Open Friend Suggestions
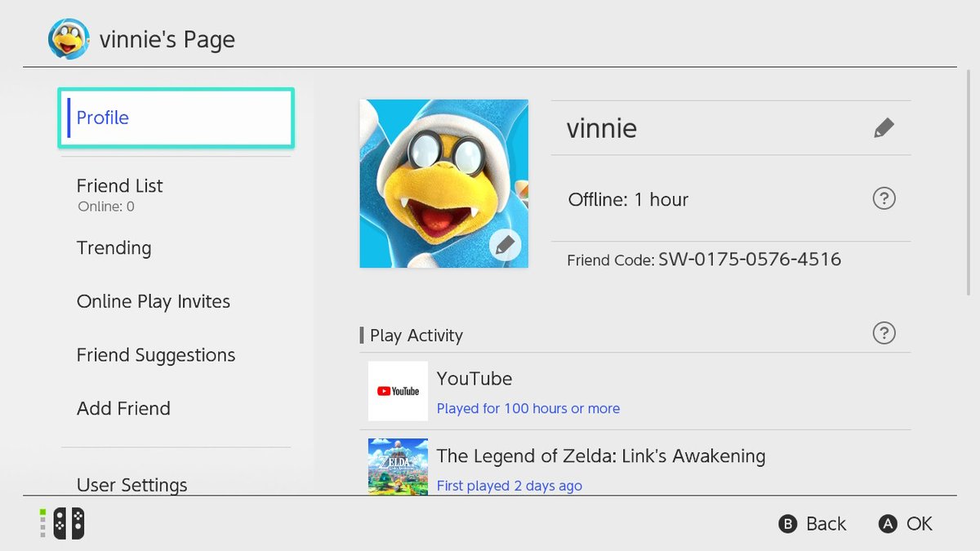The image size is (980, 551). coord(156,355)
